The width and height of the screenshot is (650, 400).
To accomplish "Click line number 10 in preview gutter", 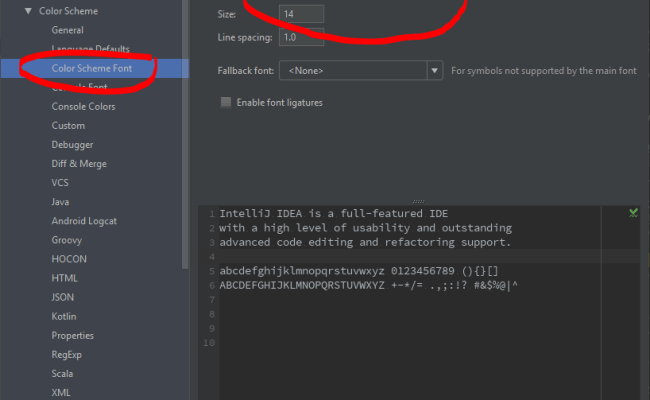I will [209, 343].
